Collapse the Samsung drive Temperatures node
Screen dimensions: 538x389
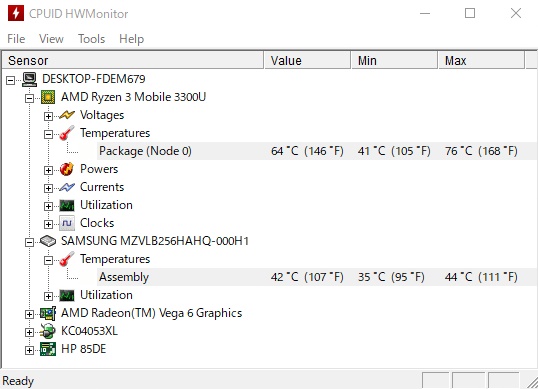(x=48, y=260)
